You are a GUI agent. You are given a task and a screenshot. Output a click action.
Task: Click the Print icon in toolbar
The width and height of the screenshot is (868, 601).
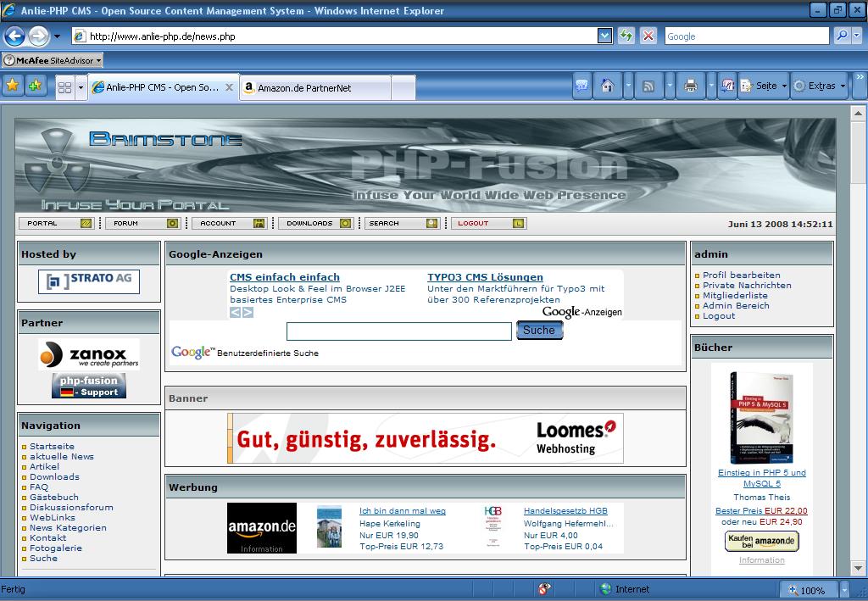point(690,86)
